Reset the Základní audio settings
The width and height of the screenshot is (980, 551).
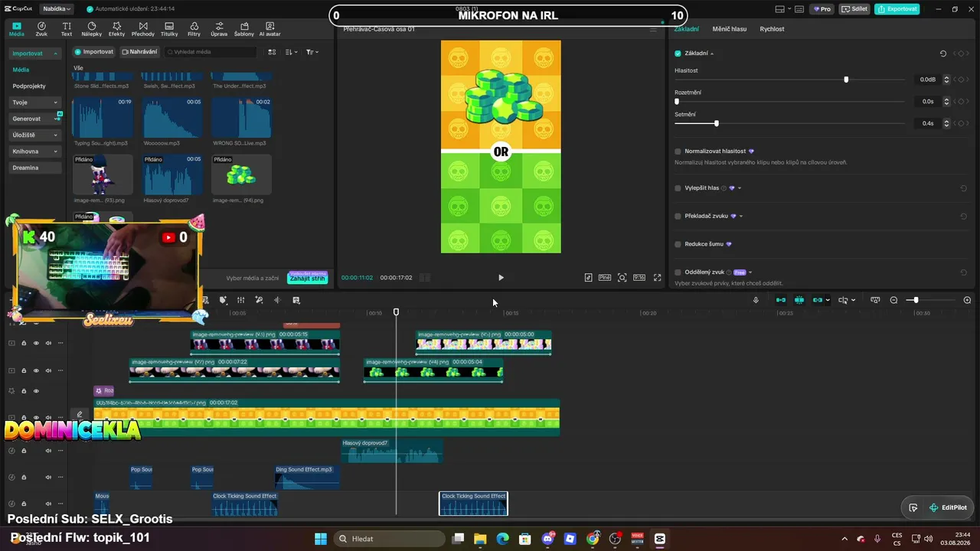(x=943, y=54)
